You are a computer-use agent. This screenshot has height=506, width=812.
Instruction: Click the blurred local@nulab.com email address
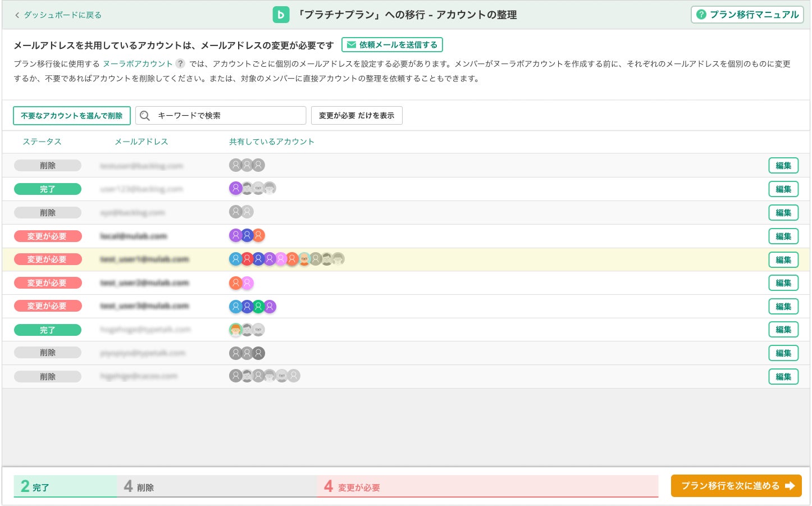(x=134, y=236)
